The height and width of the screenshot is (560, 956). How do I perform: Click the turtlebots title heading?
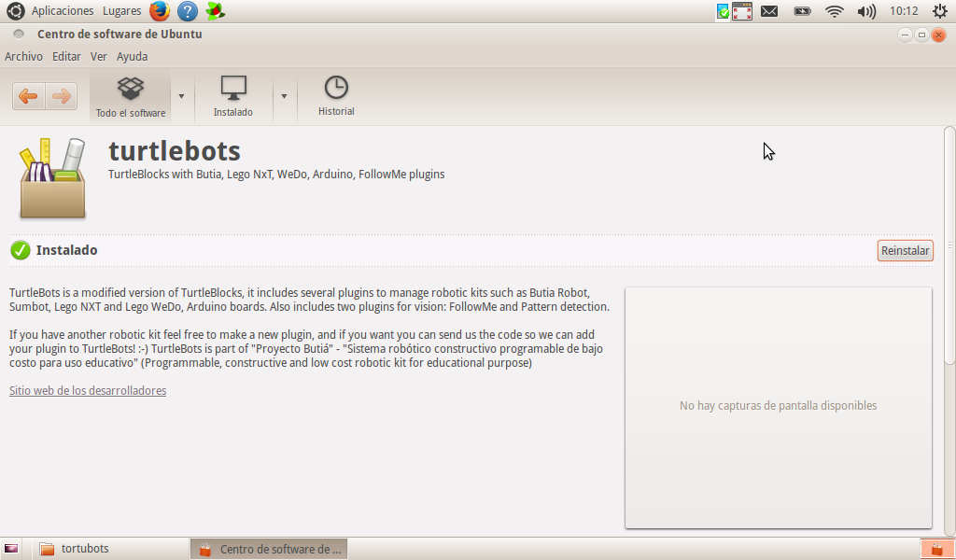(x=175, y=150)
